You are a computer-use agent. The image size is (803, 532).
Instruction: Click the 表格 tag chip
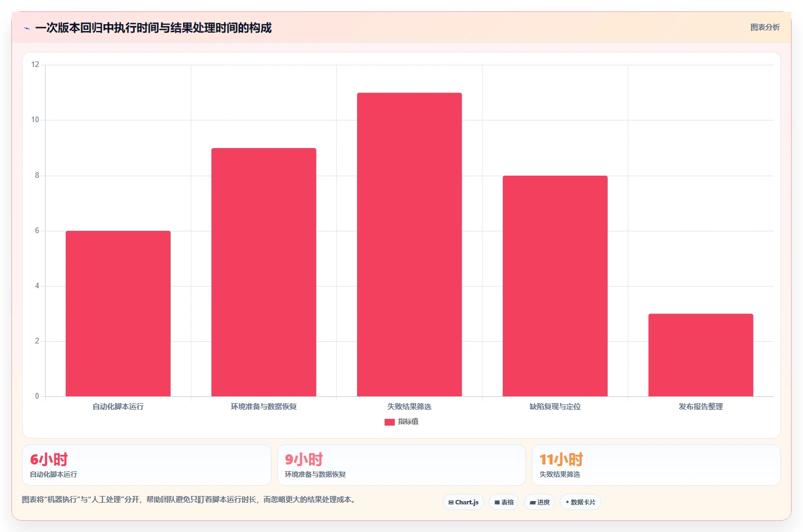[x=504, y=502]
